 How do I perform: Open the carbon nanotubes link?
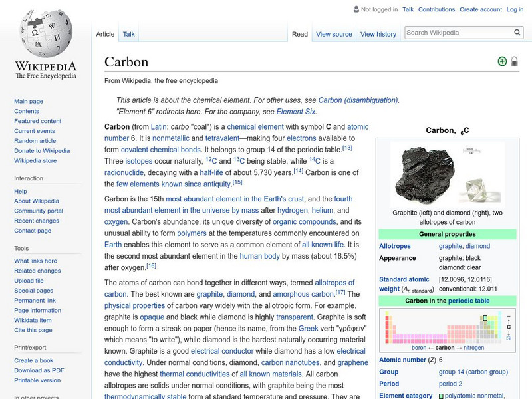point(291,362)
